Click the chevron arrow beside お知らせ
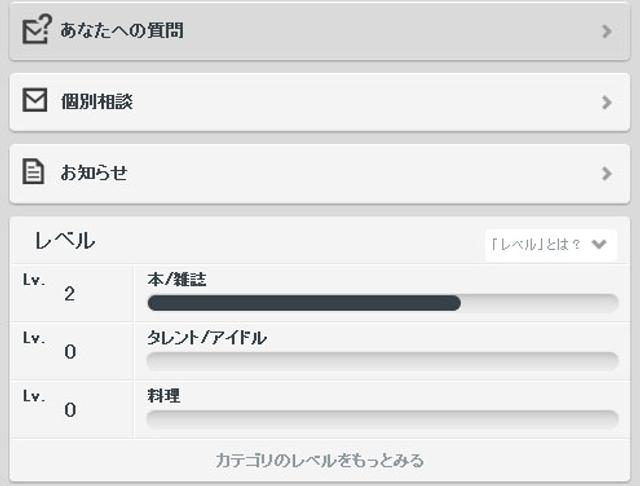640x486 pixels. tap(606, 173)
